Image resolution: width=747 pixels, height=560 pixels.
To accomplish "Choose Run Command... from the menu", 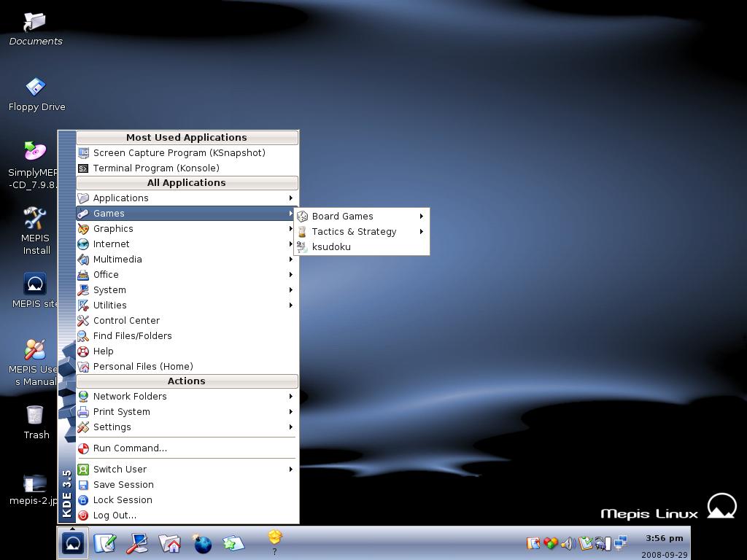I will [187, 448].
